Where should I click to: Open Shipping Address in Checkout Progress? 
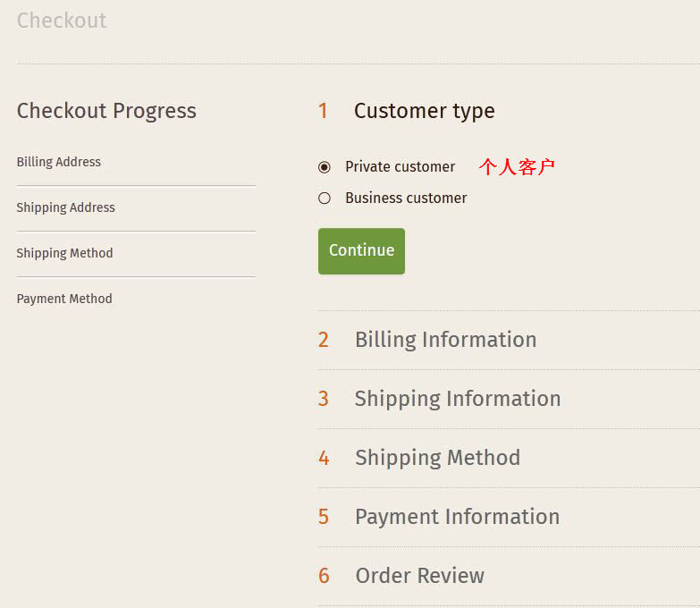pos(65,207)
